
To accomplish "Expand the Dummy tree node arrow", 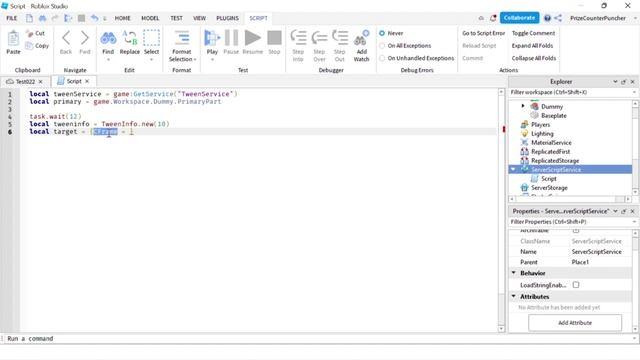I will tap(523, 106).
